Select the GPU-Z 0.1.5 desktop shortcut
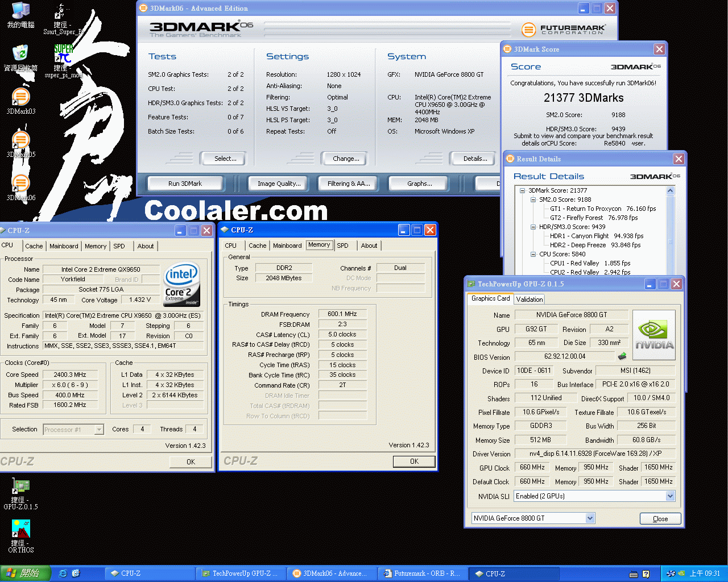 pos(20,493)
